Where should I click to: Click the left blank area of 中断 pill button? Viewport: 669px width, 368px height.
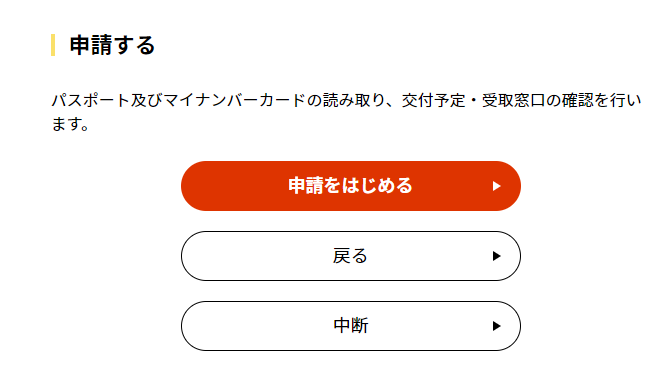click(256, 326)
